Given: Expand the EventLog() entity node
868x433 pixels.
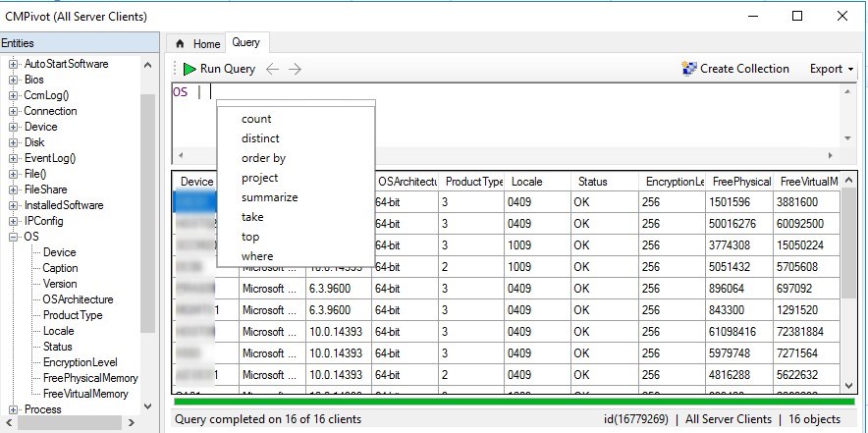Looking at the screenshot, I should pos(14,158).
